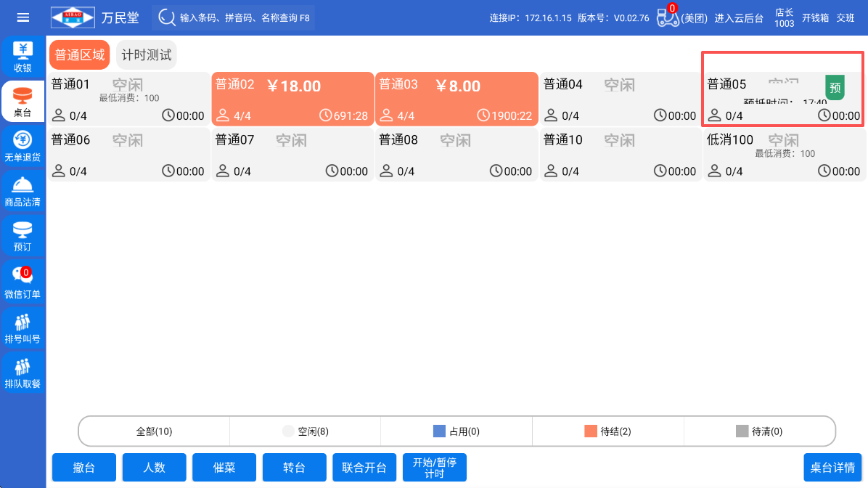Open 无单退货 refund icon
Screen dimensions: 868x488
click(x=22, y=146)
